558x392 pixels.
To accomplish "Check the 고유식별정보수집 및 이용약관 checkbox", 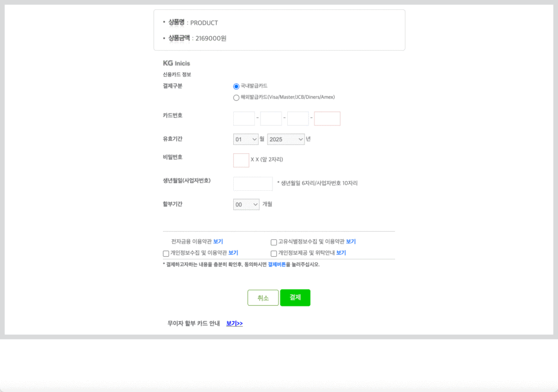I will tap(274, 242).
